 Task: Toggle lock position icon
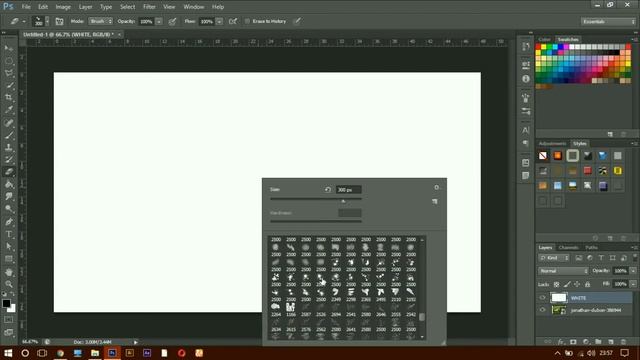(577, 284)
